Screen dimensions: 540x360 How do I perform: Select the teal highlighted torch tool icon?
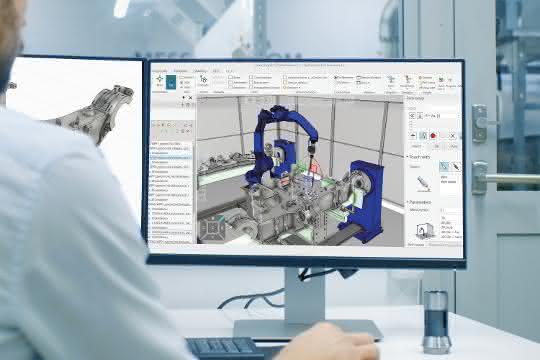point(444,166)
